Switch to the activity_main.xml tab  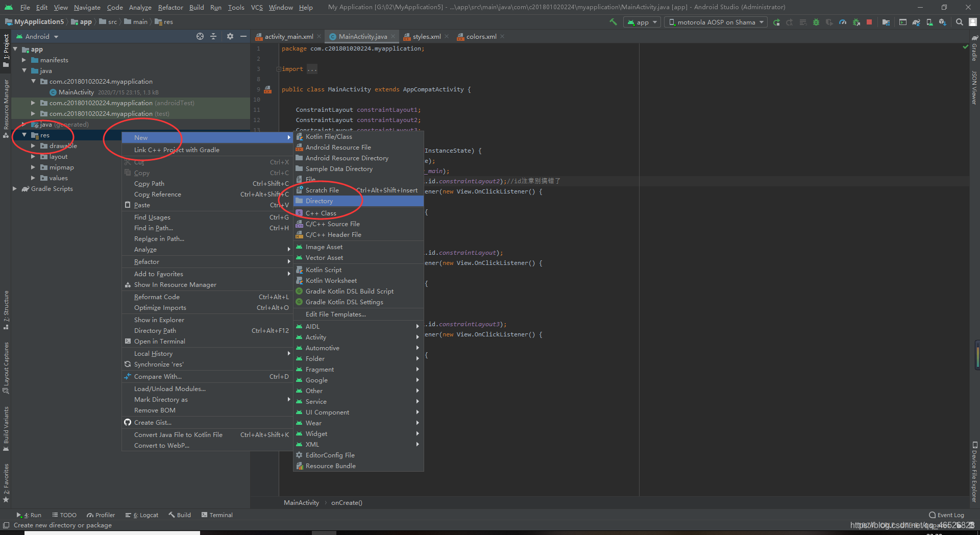click(x=288, y=36)
